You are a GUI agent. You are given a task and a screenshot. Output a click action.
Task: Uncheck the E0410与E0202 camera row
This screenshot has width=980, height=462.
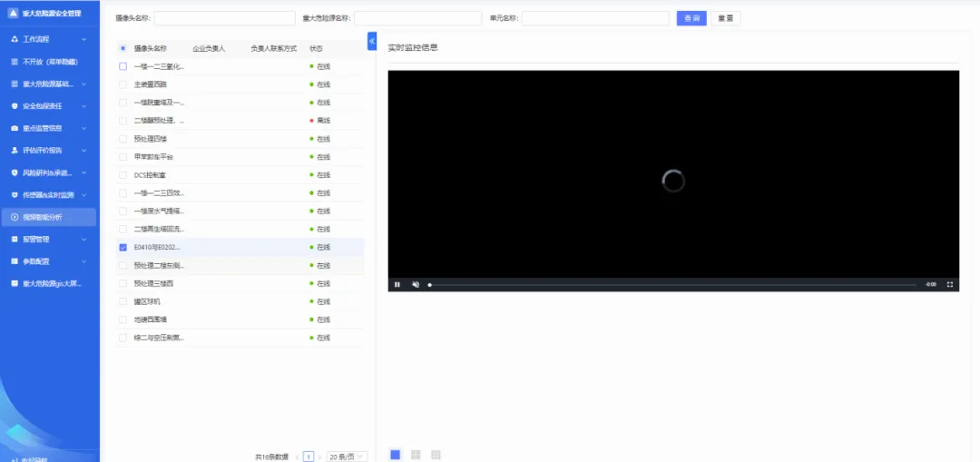point(122,248)
